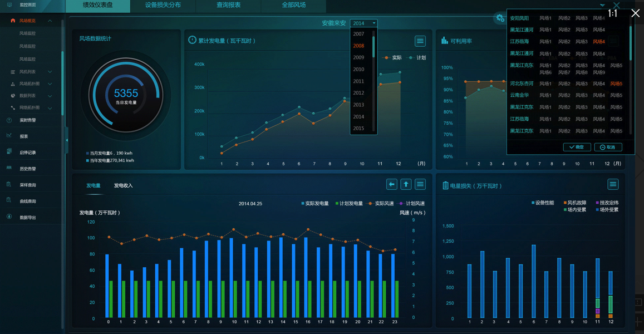Click the 风场拓扑图 topology icon
Screen dimensions: 644x334
pyautogui.click(x=13, y=84)
